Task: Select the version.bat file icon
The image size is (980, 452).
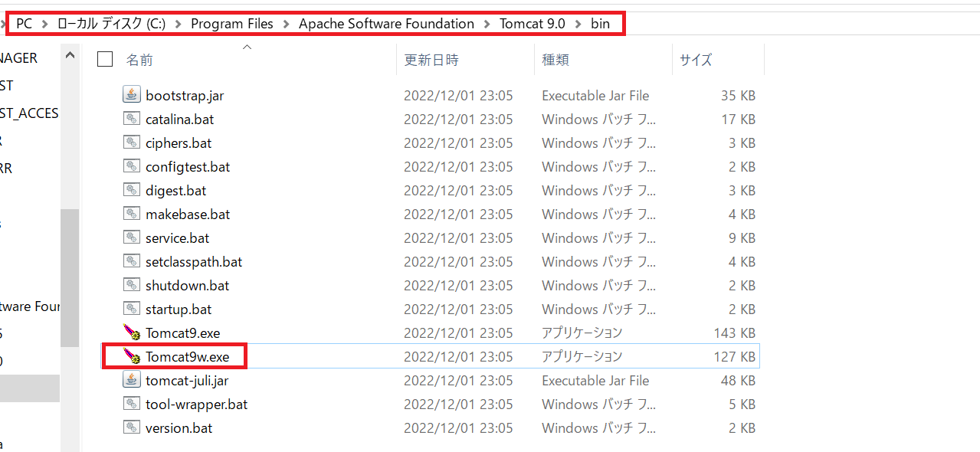Action: click(x=133, y=427)
